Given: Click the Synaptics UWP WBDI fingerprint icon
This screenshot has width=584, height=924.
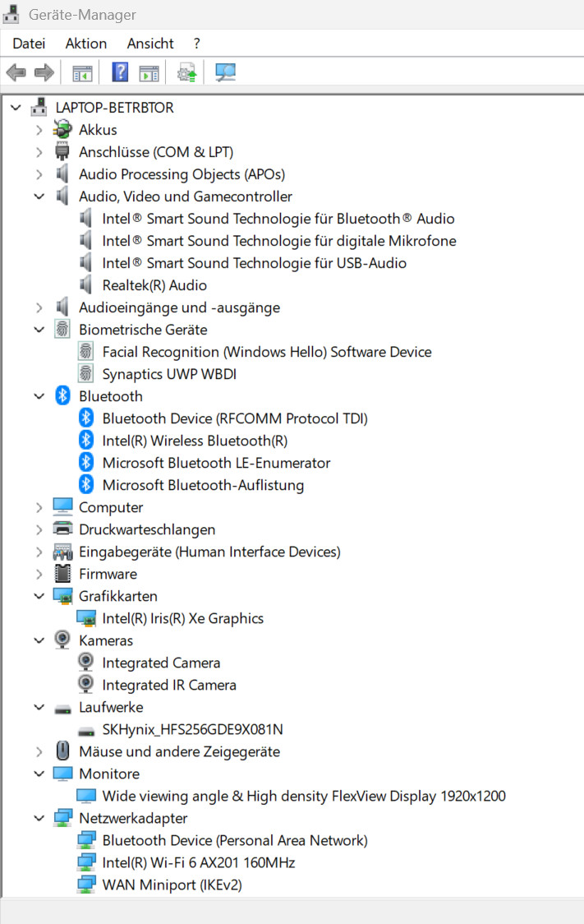Looking at the screenshot, I should point(86,373).
